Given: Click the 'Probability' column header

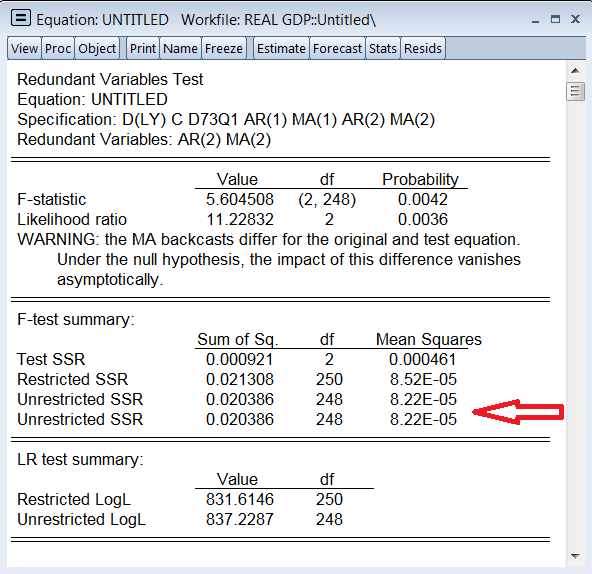Looking at the screenshot, I should pos(420,179).
